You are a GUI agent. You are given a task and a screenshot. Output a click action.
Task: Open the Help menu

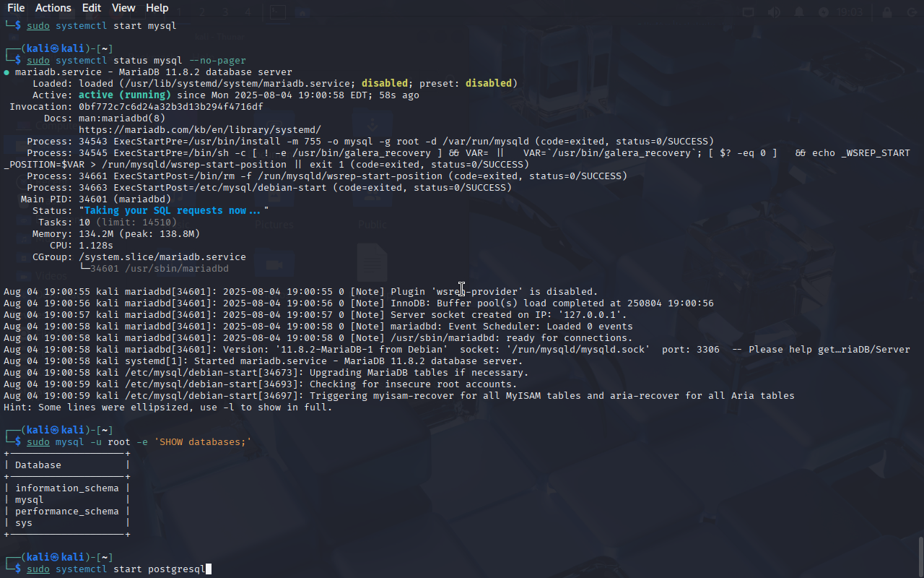157,8
